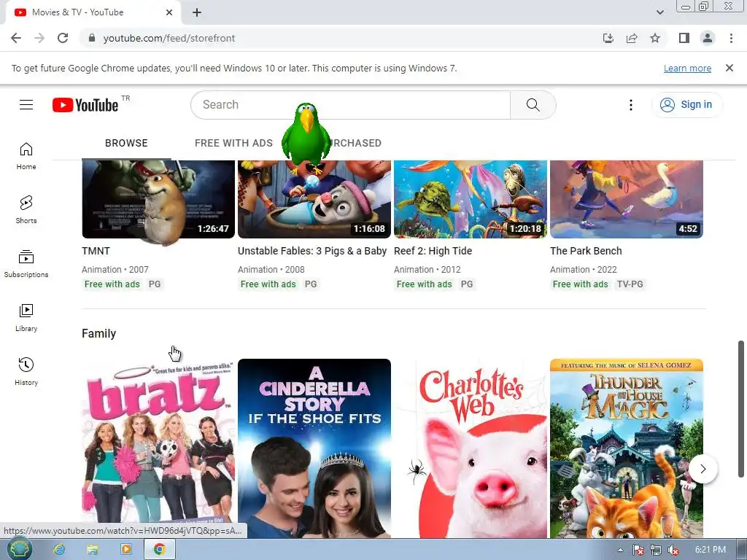Click the install app icon in address bar
Viewport: 747px width, 560px height.
click(x=608, y=38)
